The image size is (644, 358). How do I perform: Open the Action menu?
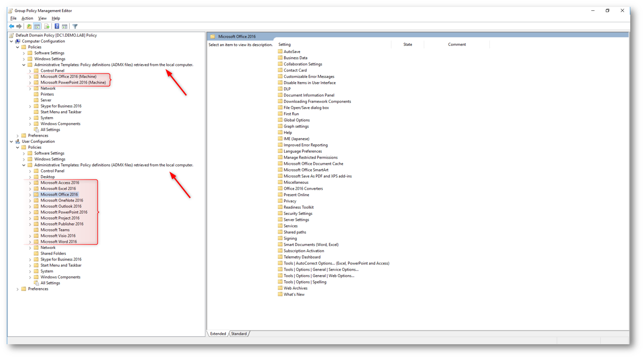coord(27,18)
